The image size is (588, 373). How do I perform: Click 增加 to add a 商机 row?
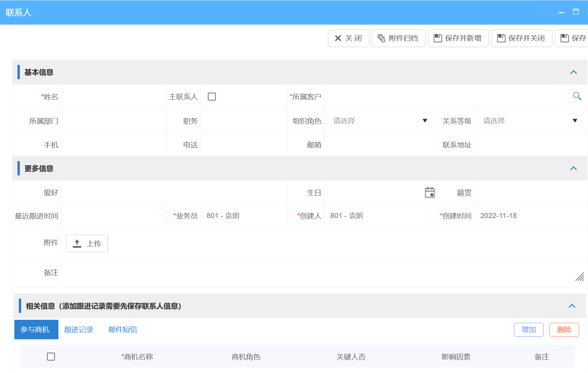point(529,330)
